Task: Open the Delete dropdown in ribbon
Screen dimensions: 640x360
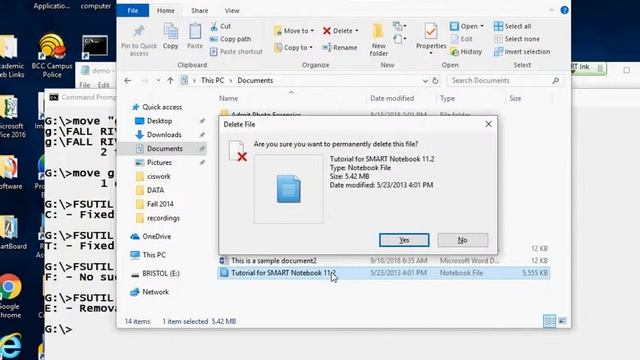Action: click(340, 31)
